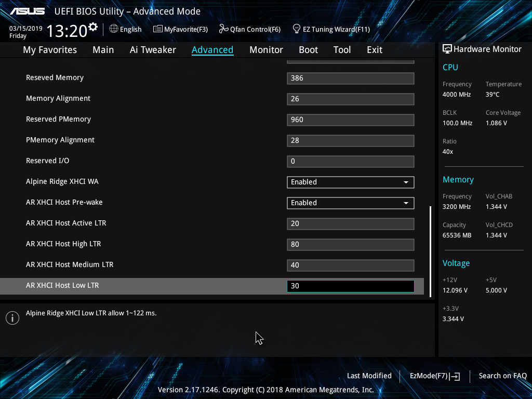Select the Memory Alignment label

point(58,98)
